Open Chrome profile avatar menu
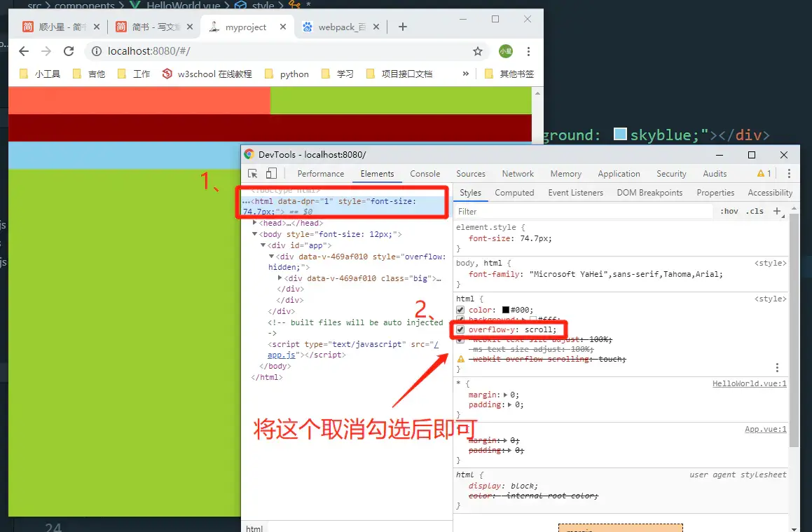Viewport: 812px width, 532px height. (505, 50)
